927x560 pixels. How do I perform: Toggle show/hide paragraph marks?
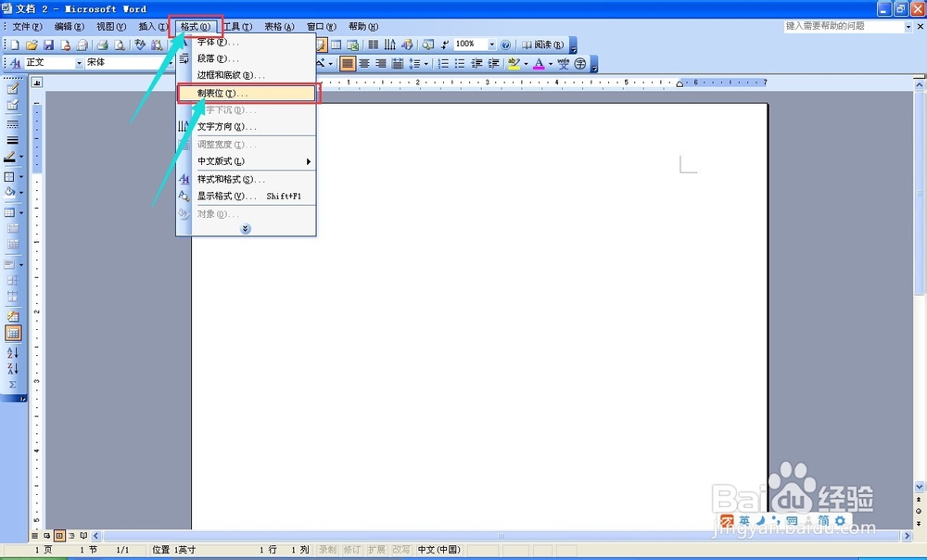pyautogui.click(x=445, y=45)
